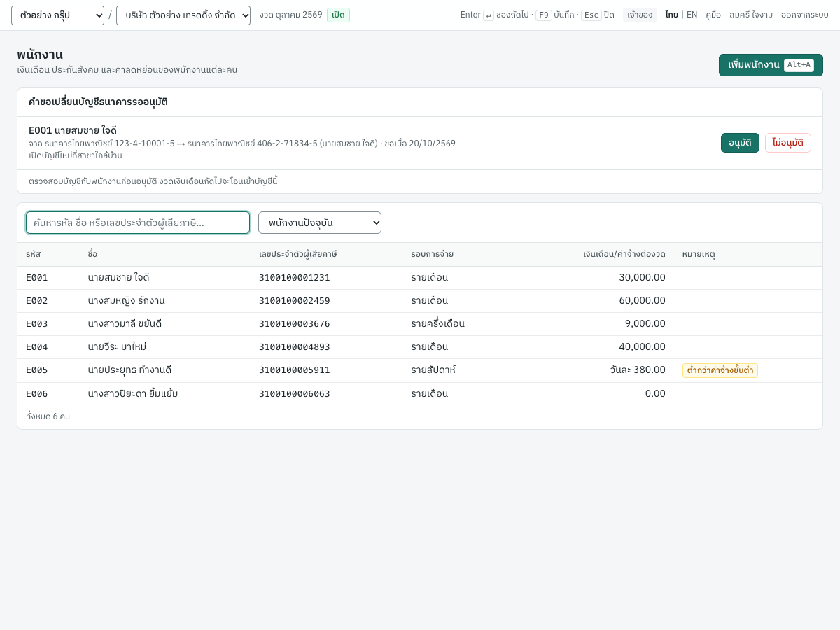Click the wage value วันละ 380.00

[638, 370]
